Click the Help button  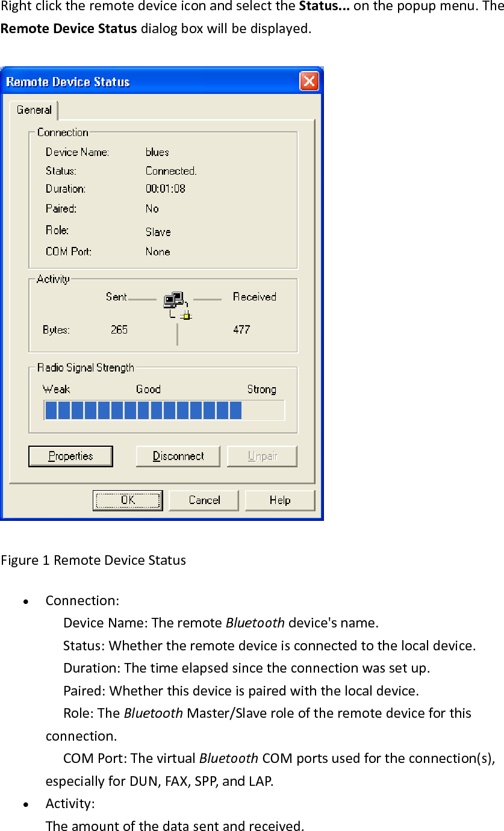pos(279,500)
